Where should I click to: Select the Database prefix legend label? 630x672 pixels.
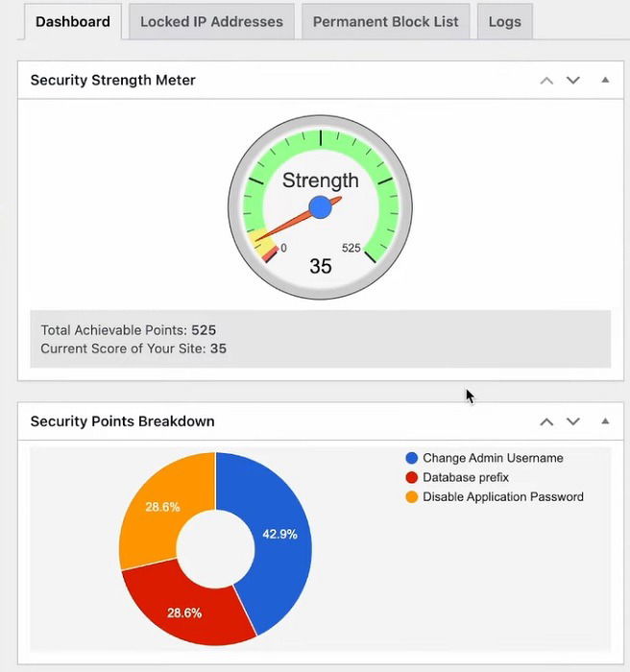point(466,478)
